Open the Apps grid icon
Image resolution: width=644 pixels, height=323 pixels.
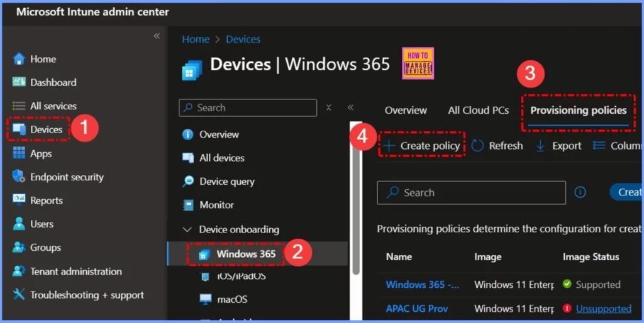(x=19, y=153)
